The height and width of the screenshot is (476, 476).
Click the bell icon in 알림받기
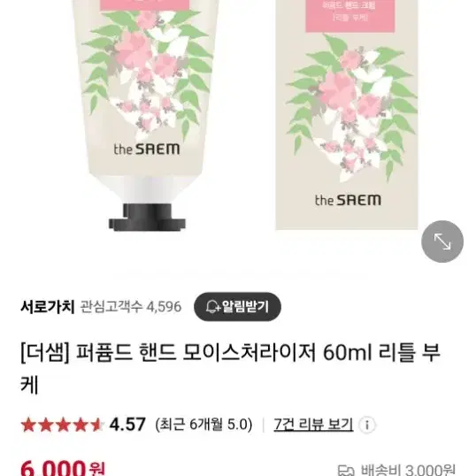pyautogui.click(x=212, y=307)
